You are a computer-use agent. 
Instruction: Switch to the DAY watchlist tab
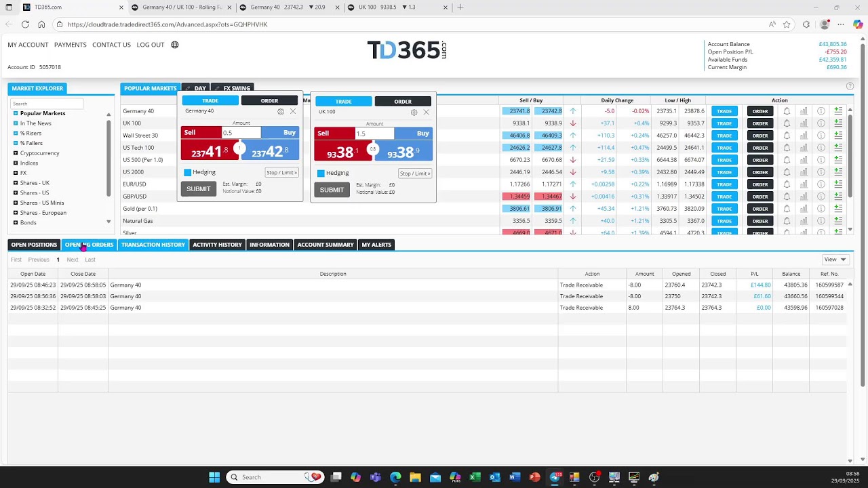(195, 88)
